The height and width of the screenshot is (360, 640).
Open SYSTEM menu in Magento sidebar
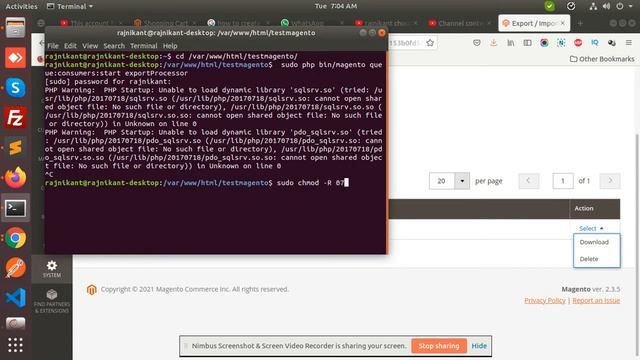52,269
